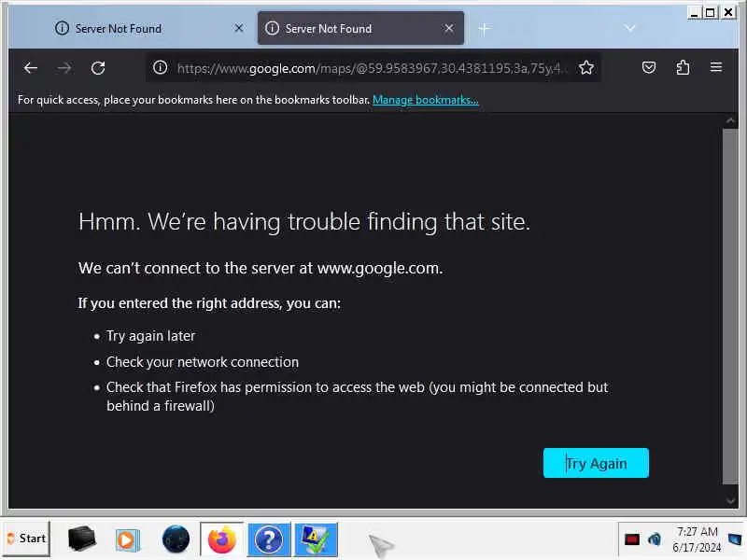Image resolution: width=747 pixels, height=560 pixels.
Task: Click the 'If you entered the right address' text
Action: tap(209, 303)
